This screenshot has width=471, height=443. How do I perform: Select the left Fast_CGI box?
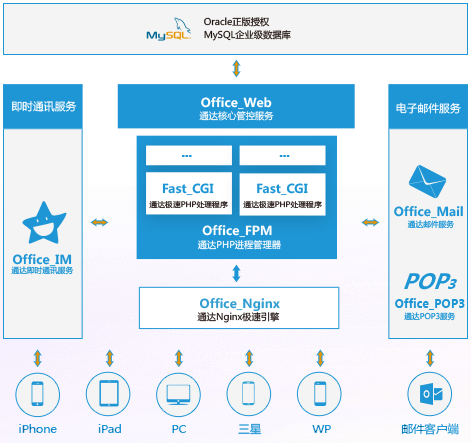click(189, 194)
